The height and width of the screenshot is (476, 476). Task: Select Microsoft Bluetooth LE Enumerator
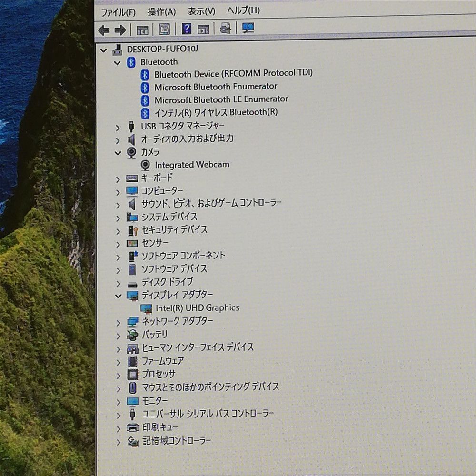click(221, 99)
